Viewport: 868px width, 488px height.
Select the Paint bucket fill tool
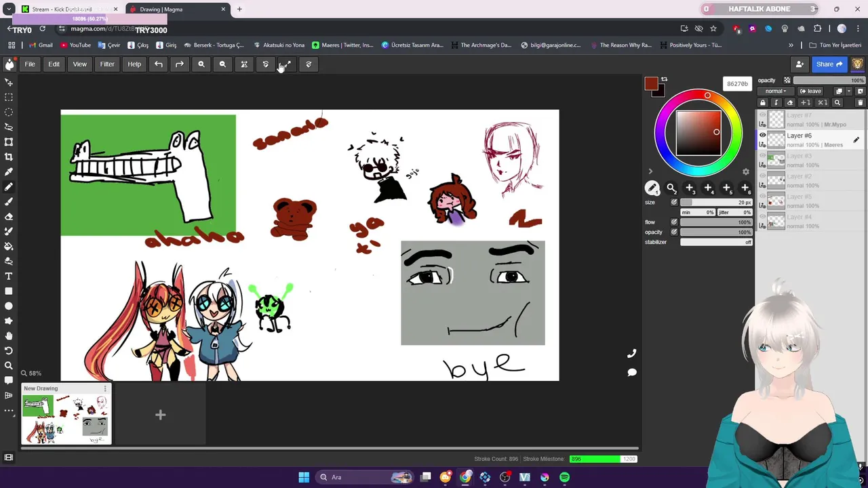pyautogui.click(x=9, y=246)
